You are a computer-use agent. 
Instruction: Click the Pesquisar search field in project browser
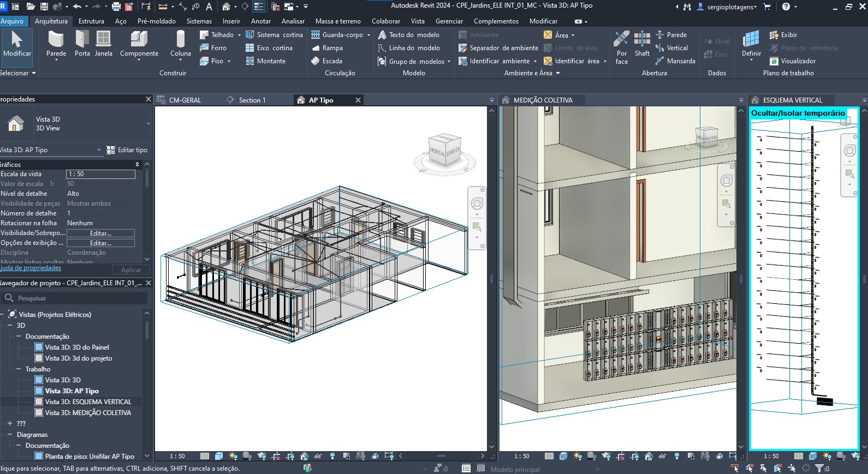click(74, 298)
